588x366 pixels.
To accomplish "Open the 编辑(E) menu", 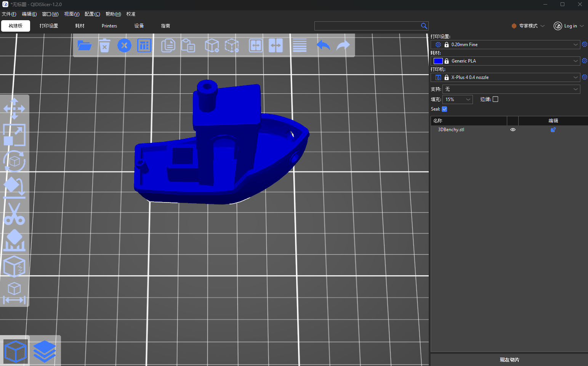I will (x=29, y=14).
